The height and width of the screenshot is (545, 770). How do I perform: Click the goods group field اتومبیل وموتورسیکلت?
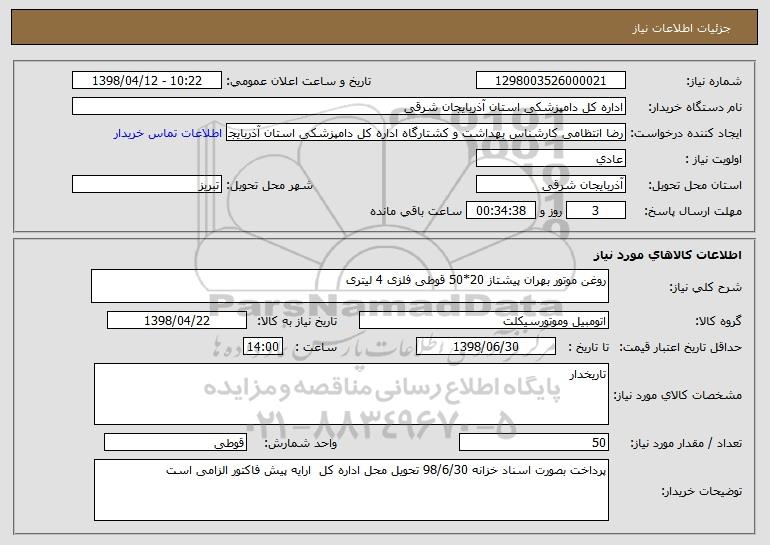(484, 321)
